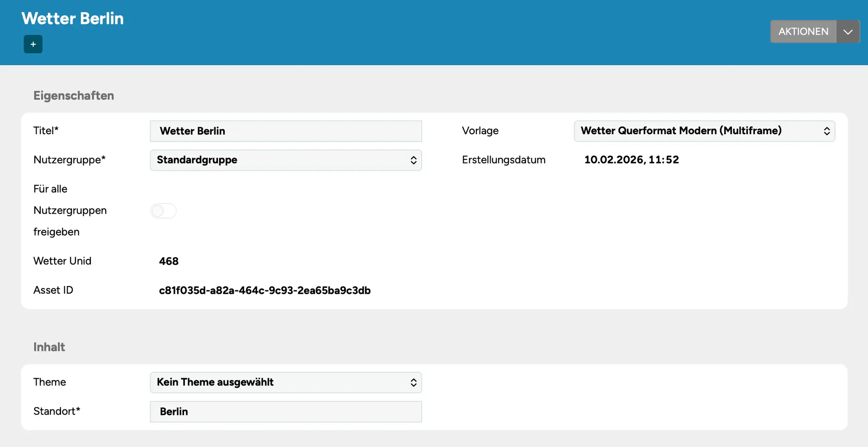Click the Wetter Berlin page heading
The image size is (868, 447).
[72, 19]
